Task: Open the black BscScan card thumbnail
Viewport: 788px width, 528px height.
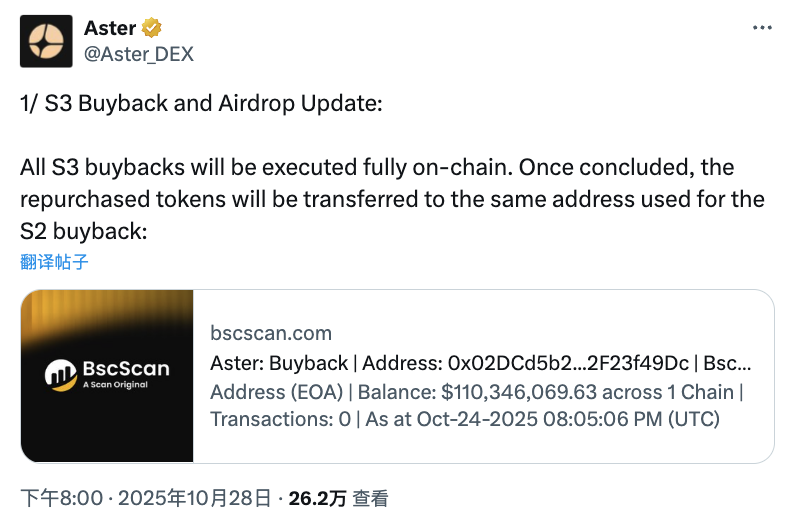Action: [107, 320]
